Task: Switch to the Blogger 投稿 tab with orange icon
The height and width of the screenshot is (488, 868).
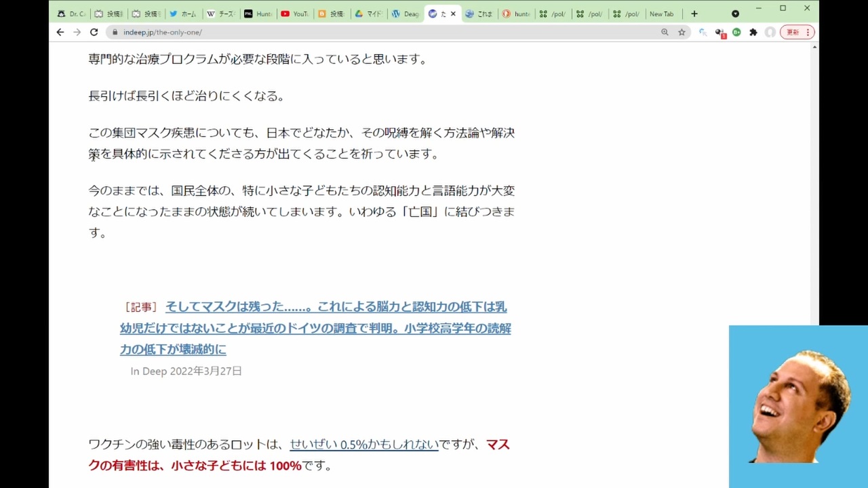Action: coord(332,14)
